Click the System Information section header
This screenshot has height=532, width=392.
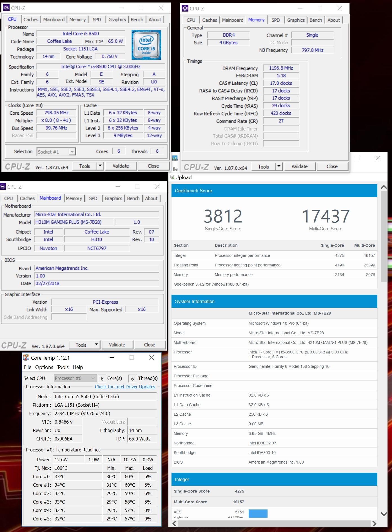(x=274, y=301)
